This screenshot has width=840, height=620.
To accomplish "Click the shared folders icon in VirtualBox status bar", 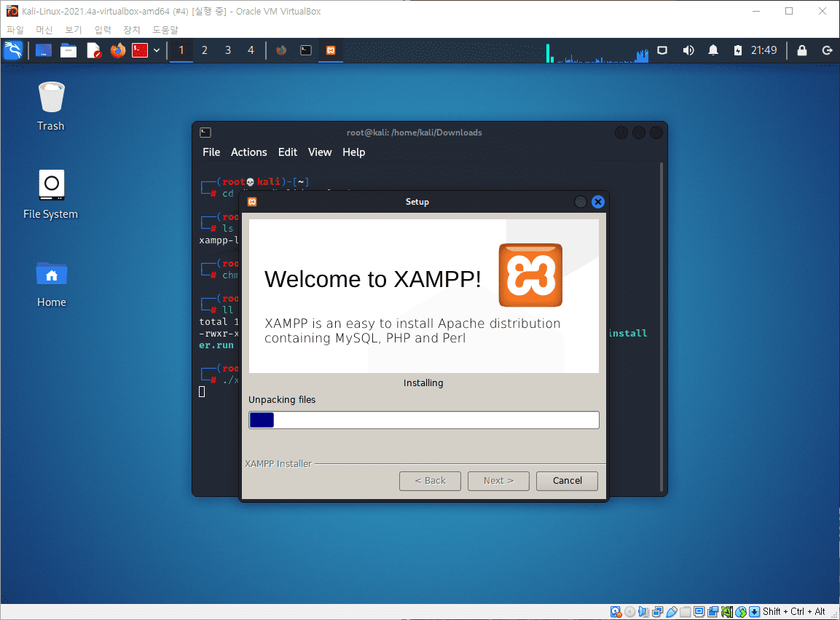I will (x=684, y=611).
